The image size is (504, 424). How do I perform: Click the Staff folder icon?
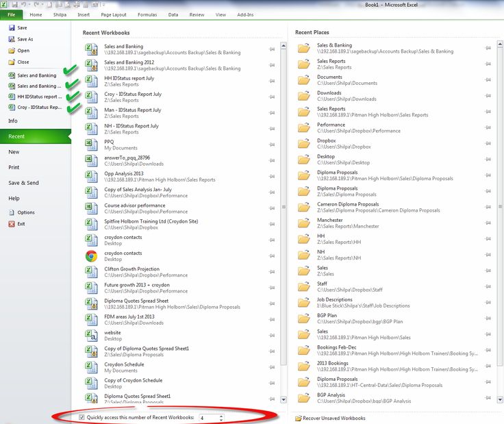[x=304, y=287]
